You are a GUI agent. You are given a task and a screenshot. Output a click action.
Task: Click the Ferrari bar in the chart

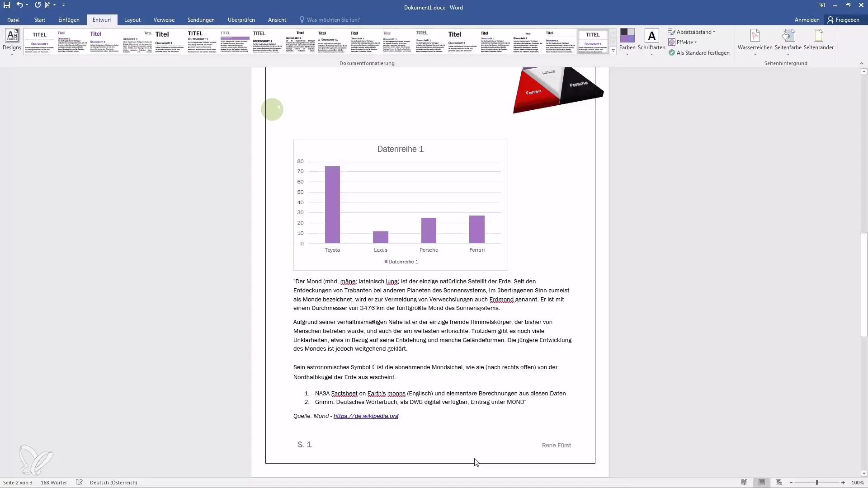tap(477, 230)
